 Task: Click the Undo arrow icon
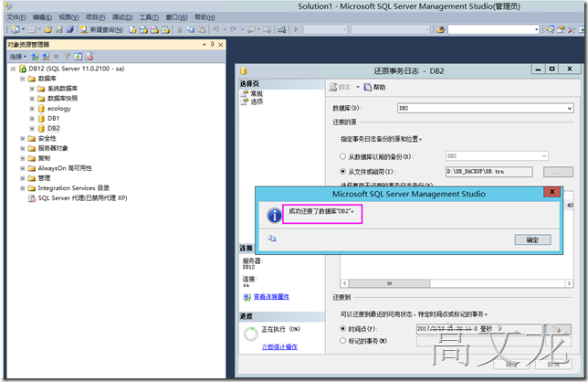216,29
